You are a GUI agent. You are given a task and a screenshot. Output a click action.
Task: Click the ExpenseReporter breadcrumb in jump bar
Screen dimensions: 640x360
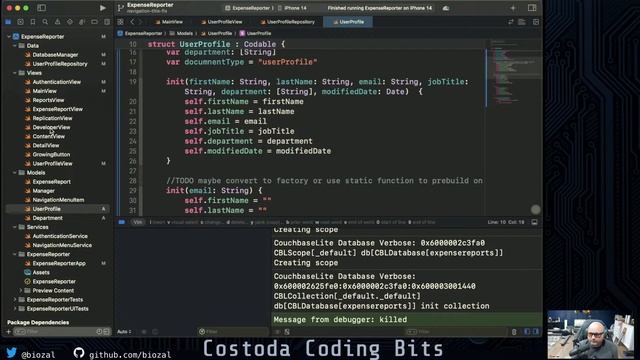tap(140, 33)
